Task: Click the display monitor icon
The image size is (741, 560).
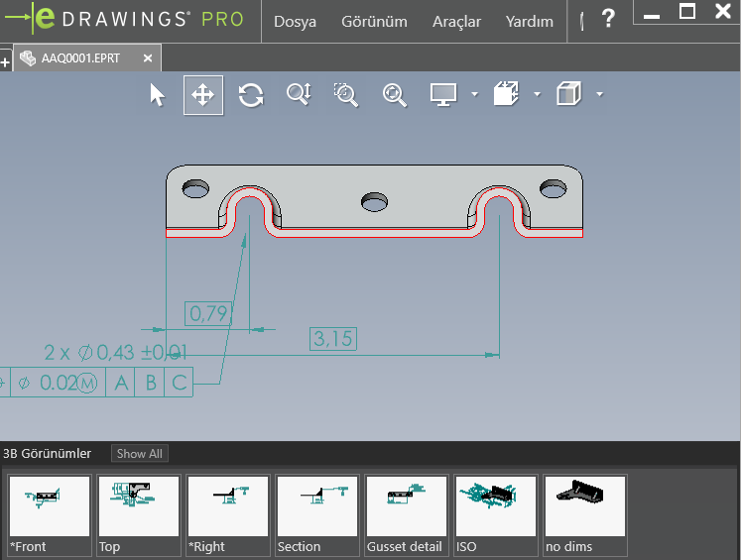Action: click(442, 95)
